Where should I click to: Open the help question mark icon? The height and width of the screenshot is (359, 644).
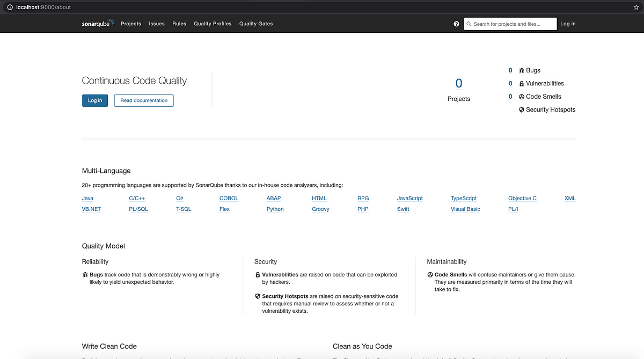pos(457,24)
